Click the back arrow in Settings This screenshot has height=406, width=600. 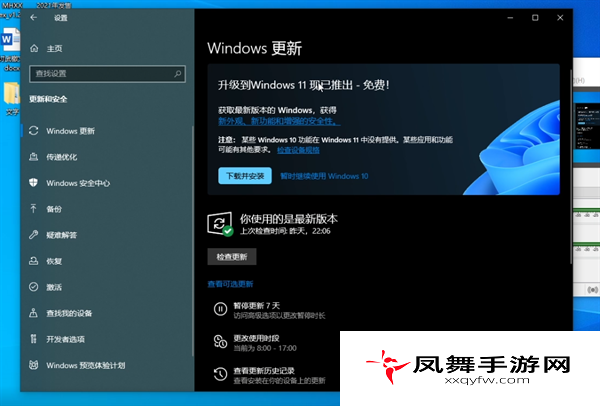34,18
